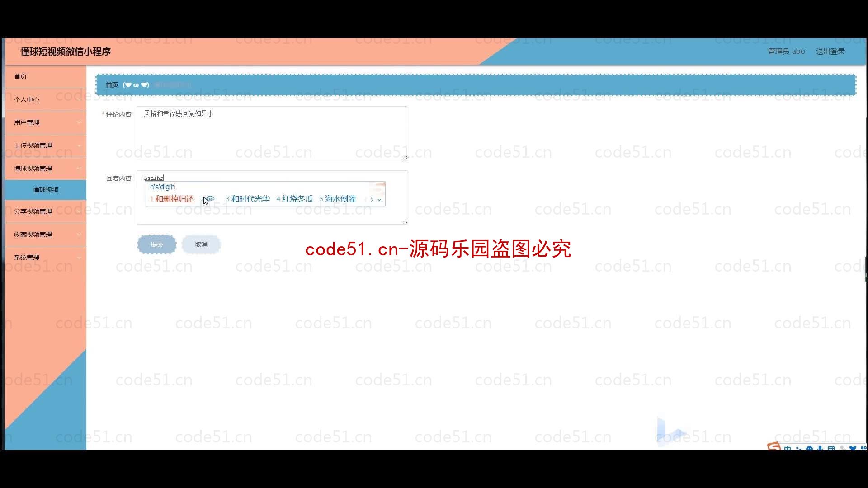Select the 首页 breadcrumb tab

coord(112,84)
